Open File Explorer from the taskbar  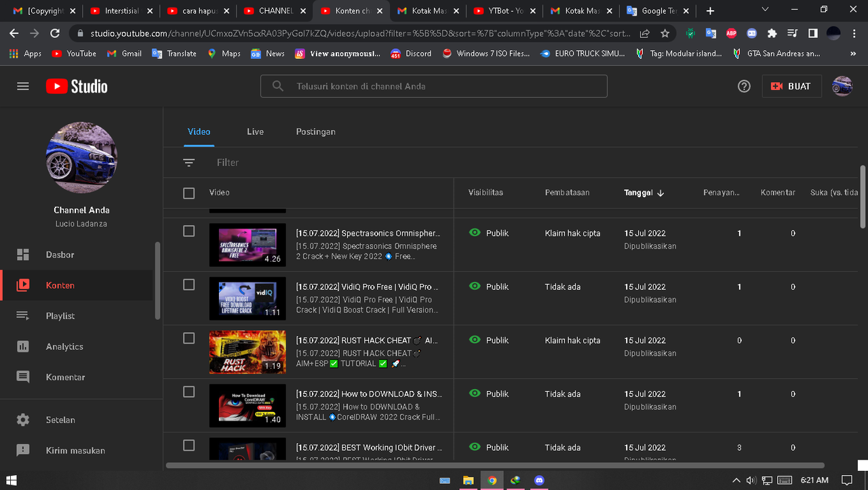(x=469, y=480)
